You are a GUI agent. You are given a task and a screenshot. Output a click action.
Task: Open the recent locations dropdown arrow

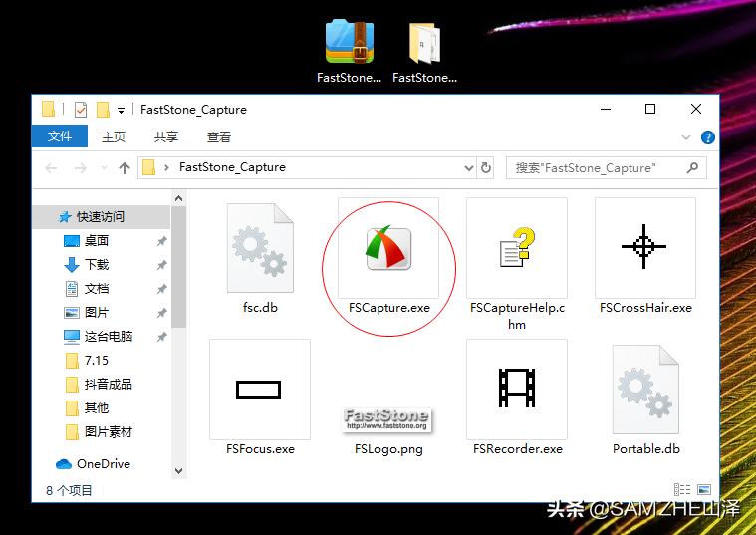click(104, 168)
